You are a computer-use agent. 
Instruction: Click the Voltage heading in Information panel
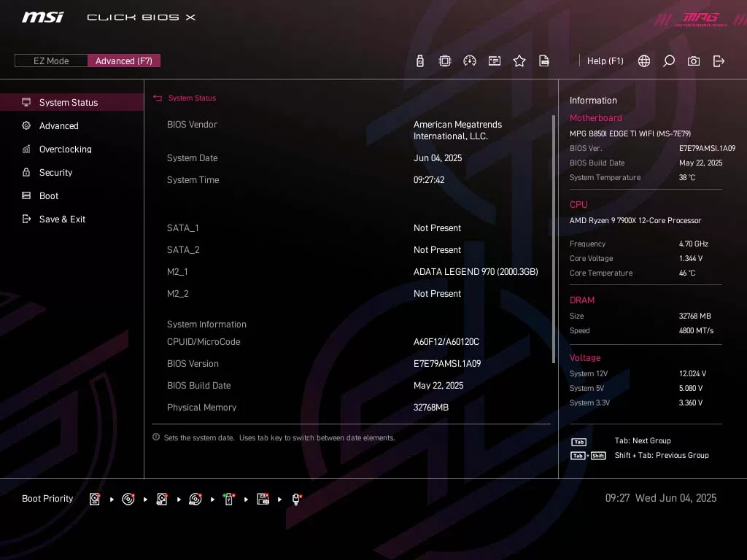[584, 358]
